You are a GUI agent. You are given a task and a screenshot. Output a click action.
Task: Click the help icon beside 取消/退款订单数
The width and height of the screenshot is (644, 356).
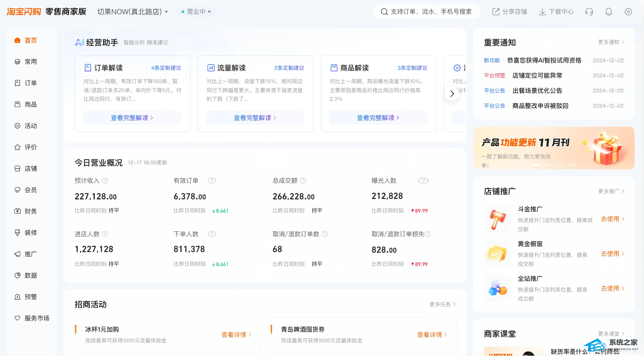(325, 234)
